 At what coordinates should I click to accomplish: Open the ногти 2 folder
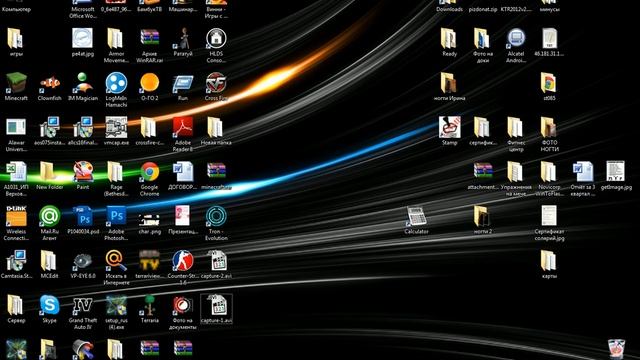[483, 216]
